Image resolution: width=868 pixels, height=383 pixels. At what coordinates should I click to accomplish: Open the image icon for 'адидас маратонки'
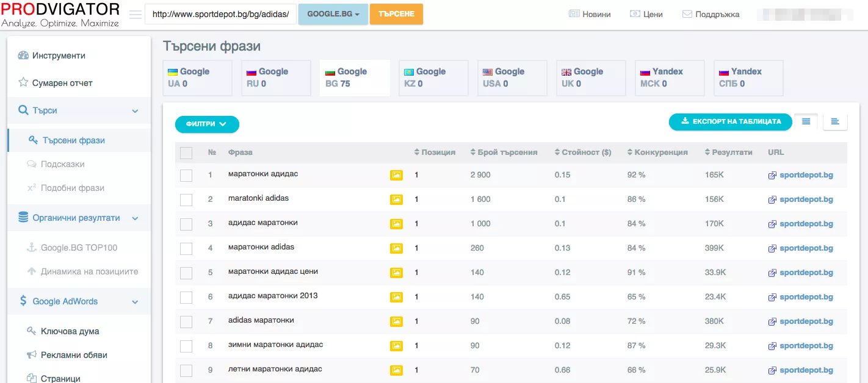(397, 224)
